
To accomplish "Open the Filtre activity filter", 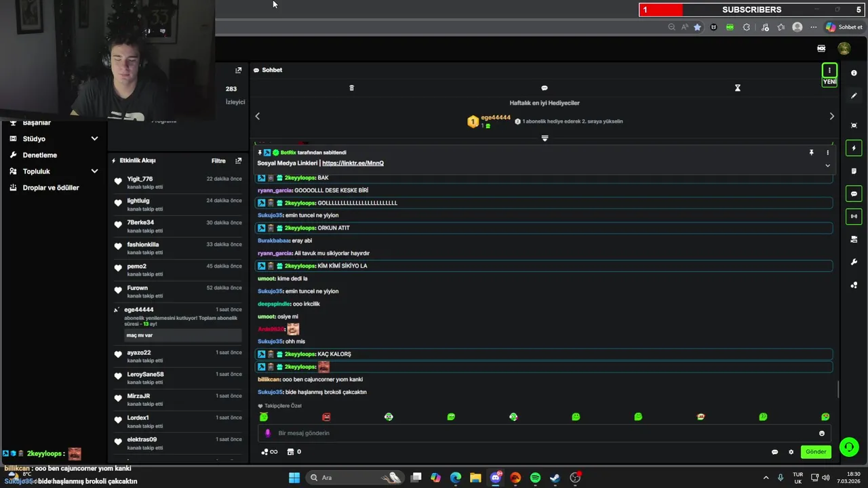I will (218, 161).
